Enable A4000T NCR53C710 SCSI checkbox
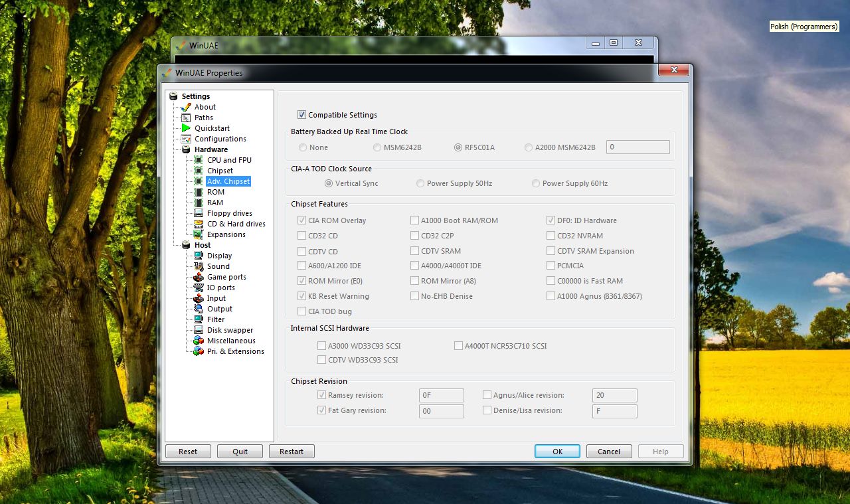Image resolution: width=850 pixels, height=504 pixels. click(459, 346)
